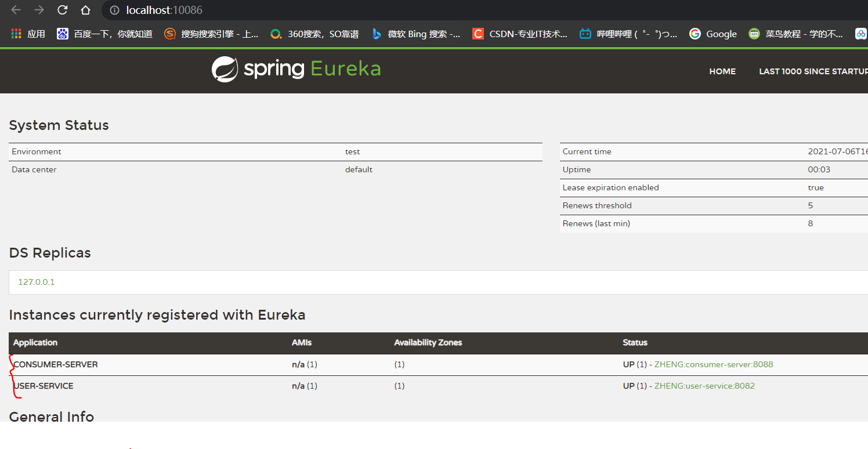Select the Renews threshold label
The width and height of the screenshot is (868, 449).
pos(597,205)
